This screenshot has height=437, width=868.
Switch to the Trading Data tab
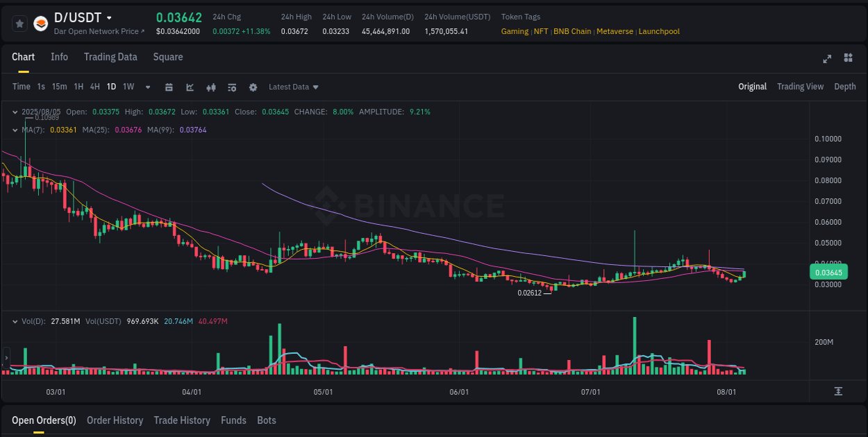[110, 57]
